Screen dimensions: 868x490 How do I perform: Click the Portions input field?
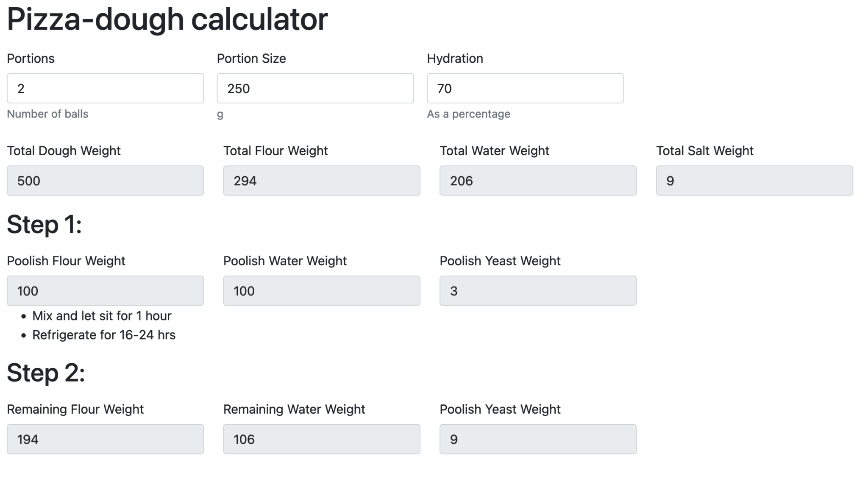pyautogui.click(x=105, y=88)
